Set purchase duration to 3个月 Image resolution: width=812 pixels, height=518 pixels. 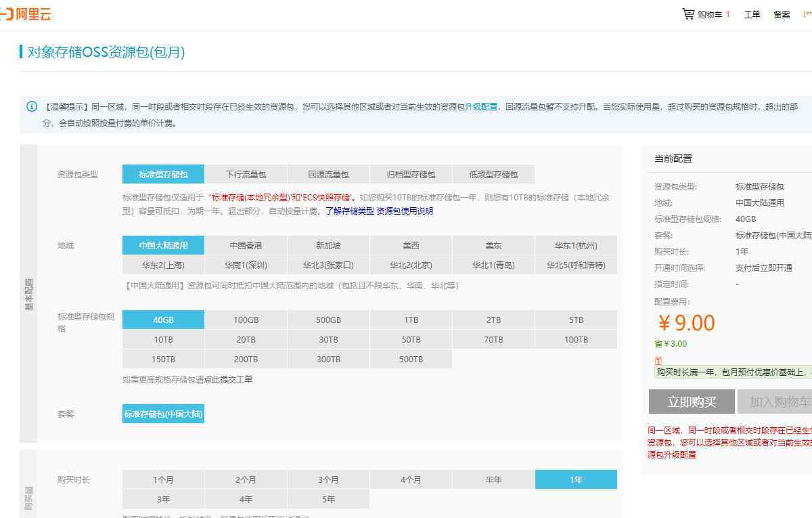328,479
